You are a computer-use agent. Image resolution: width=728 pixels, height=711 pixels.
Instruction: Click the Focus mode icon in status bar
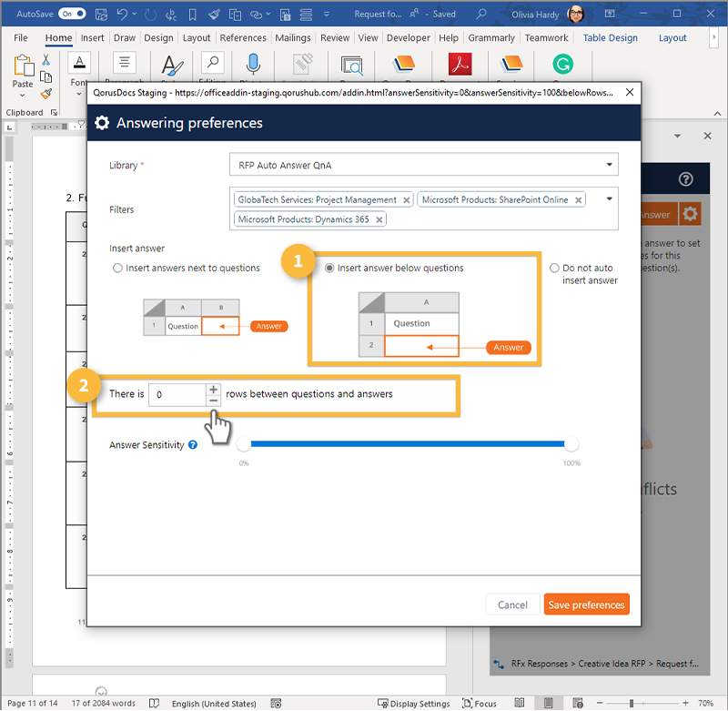480,703
